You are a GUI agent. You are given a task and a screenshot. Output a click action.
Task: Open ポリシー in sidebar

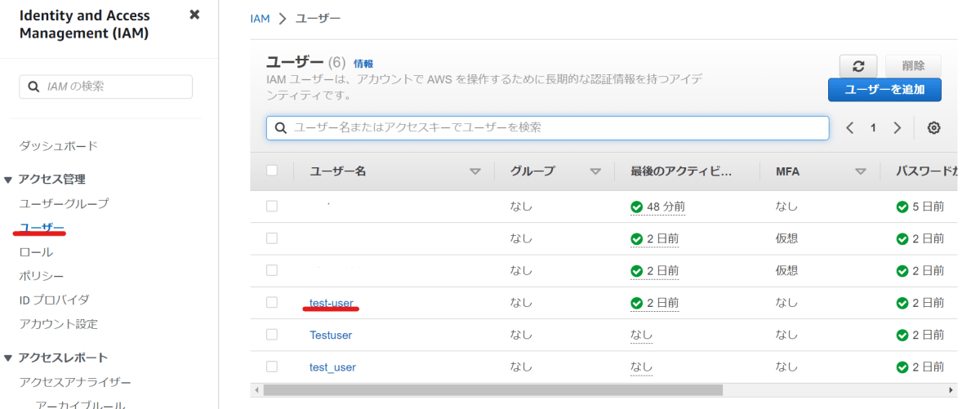(x=42, y=276)
